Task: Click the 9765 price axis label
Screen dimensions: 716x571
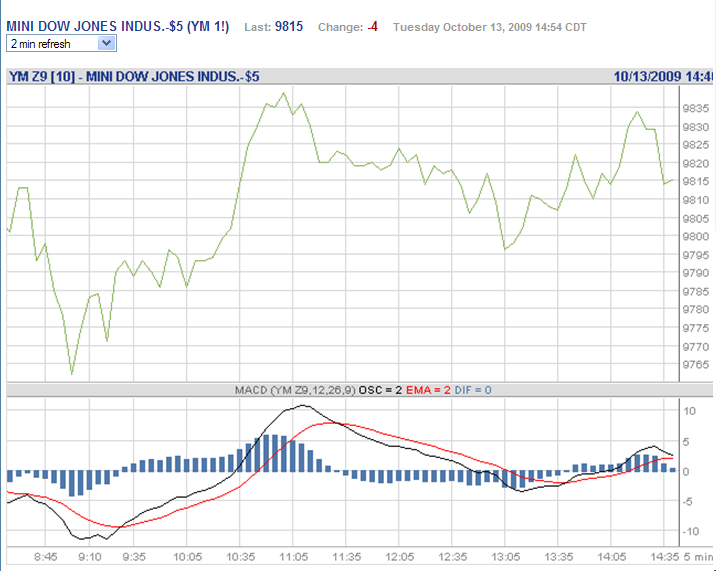Action: [696, 365]
